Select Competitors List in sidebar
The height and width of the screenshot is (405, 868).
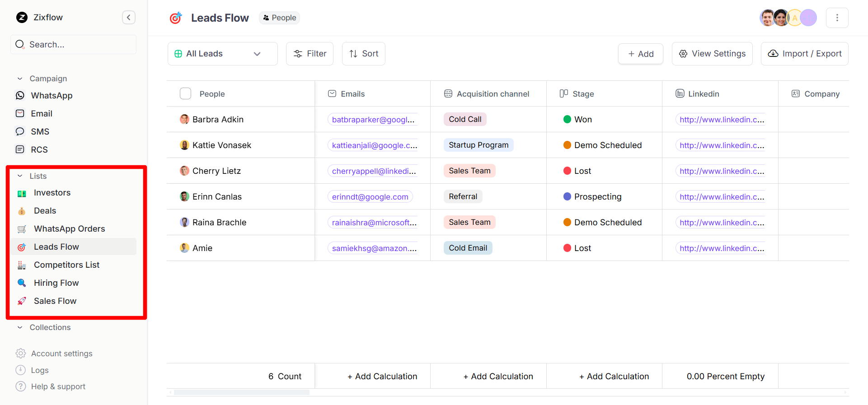(x=66, y=265)
